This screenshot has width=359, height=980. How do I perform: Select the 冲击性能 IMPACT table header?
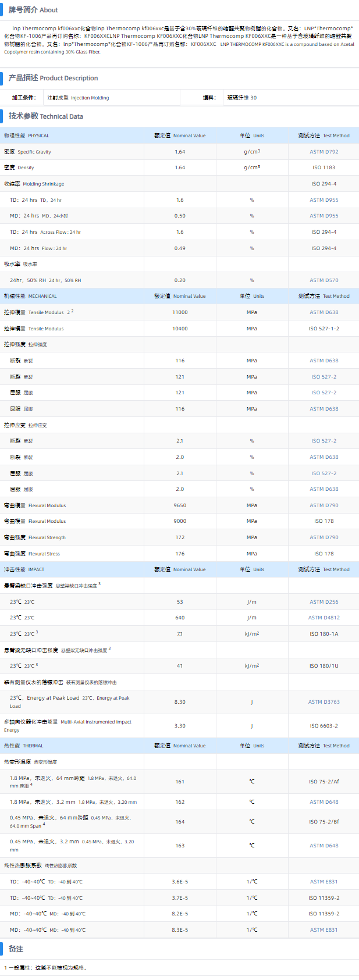[x=24, y=569]
